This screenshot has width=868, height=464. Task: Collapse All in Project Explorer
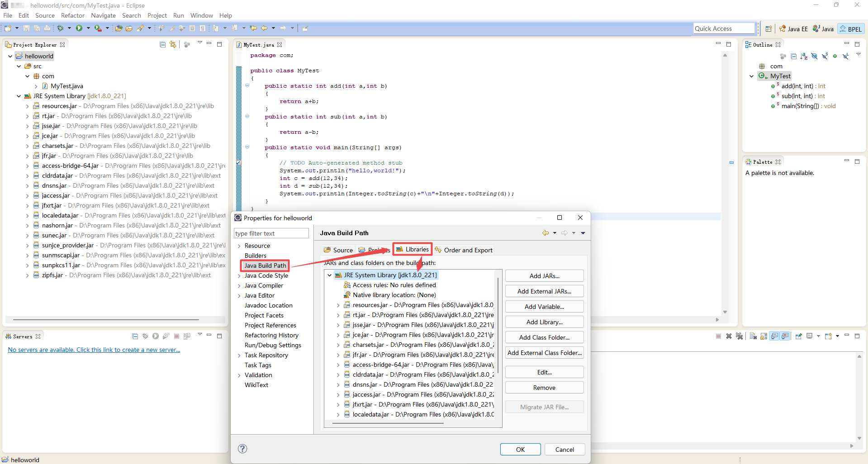(x=162, y=44)
